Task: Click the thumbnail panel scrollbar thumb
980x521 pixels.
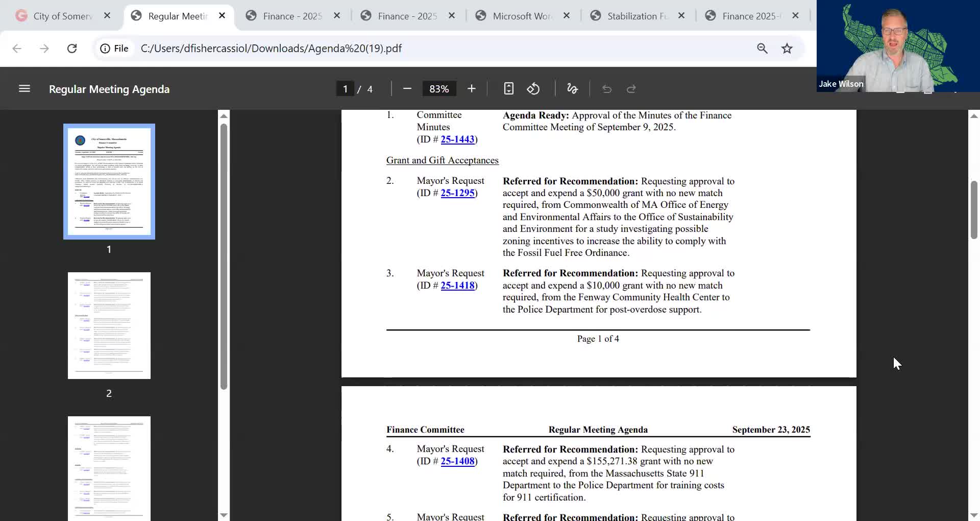Action: [224, 255]
